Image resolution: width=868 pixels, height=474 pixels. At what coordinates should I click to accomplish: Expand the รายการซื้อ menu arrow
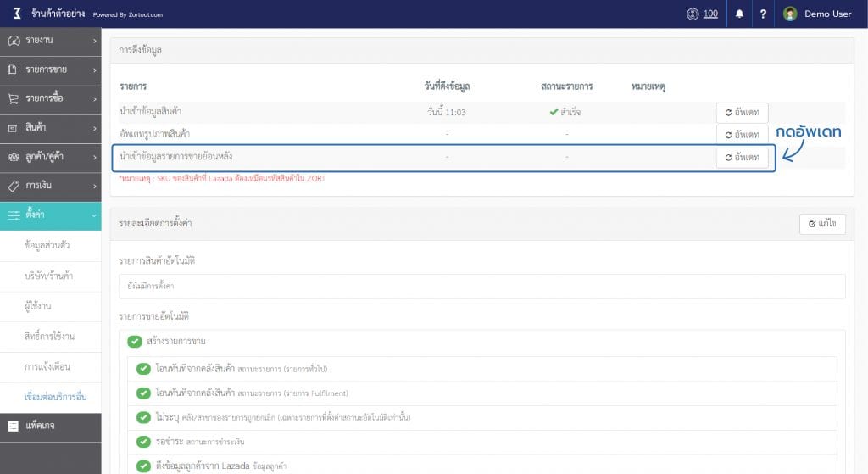[x=95, y=99]
